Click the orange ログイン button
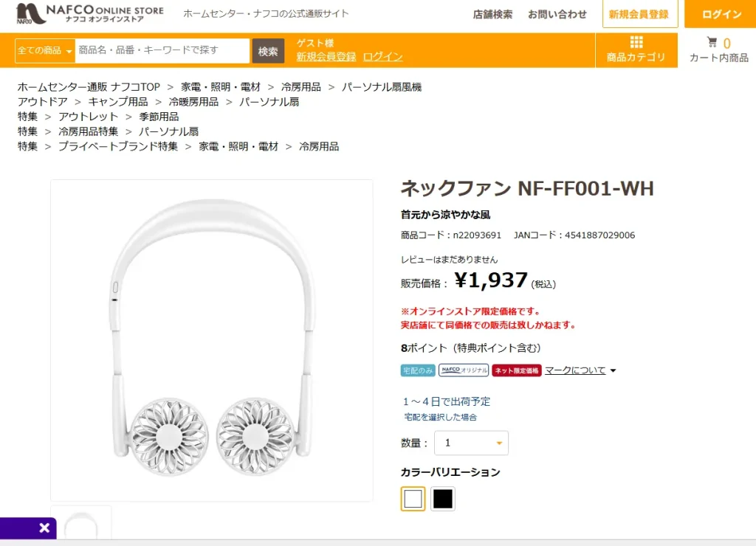Viewport: 756px width, 546px height. click(x=721, y=15)
